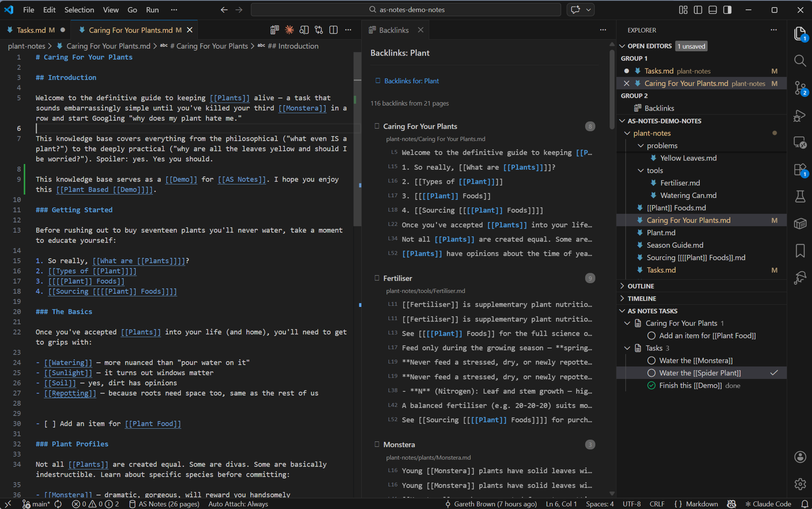Click Markdown language mode in status bar
812x509 pixels.
[701, 504]
